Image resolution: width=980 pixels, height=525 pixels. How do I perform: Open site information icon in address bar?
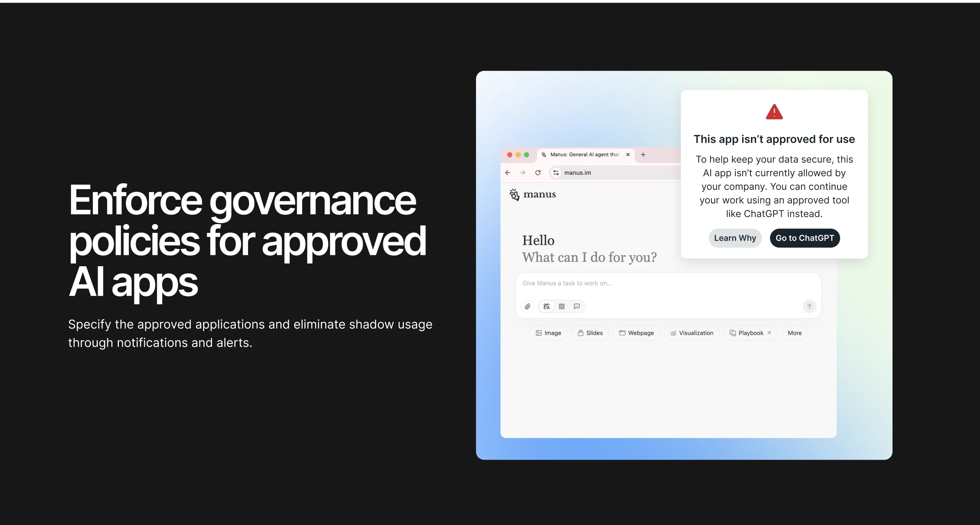click(556, 173)
